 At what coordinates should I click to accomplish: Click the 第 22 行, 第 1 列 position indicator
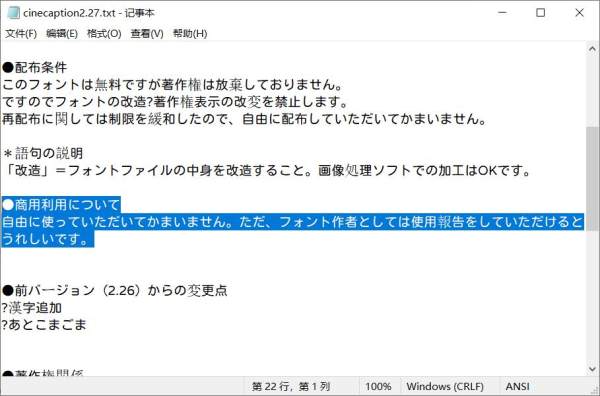pyautogui.click(x=291, y=386)
